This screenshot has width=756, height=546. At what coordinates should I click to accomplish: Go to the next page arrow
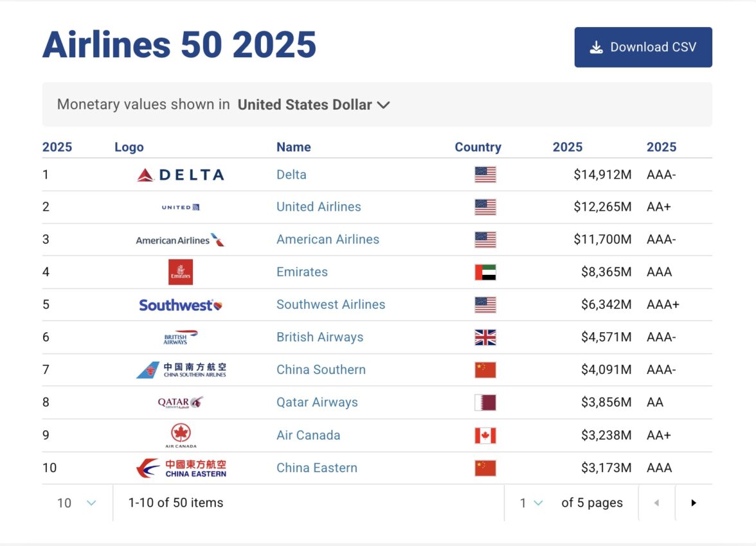694,503
